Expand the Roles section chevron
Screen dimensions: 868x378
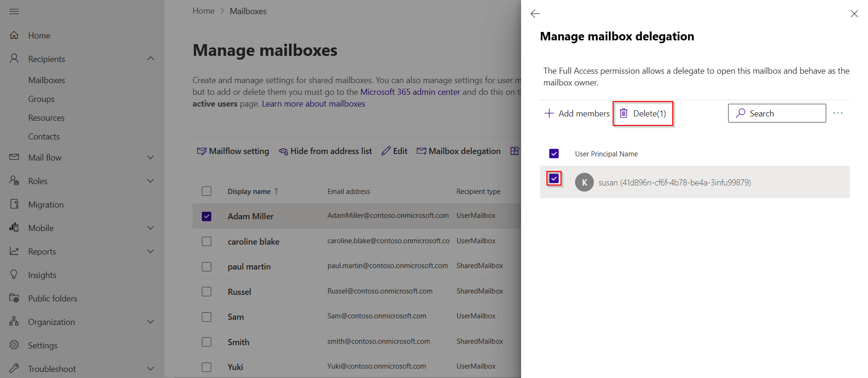(151, 181)
